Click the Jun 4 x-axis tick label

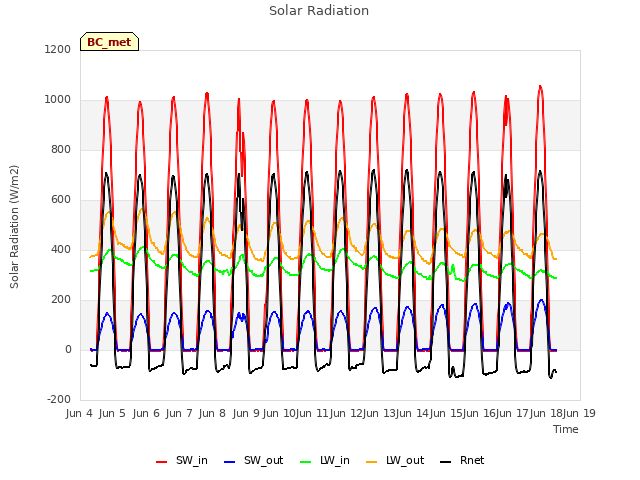79,413
